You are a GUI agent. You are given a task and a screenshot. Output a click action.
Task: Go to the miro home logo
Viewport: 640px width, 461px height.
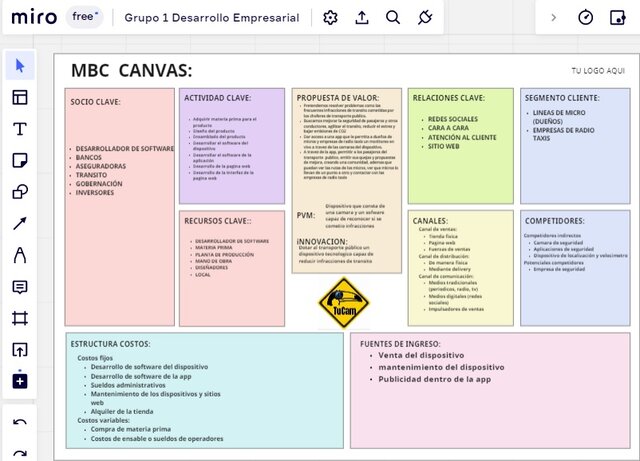coord(34,18)
